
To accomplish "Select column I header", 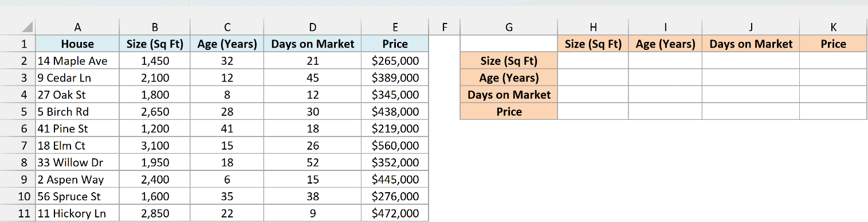I will pos(665,26).
